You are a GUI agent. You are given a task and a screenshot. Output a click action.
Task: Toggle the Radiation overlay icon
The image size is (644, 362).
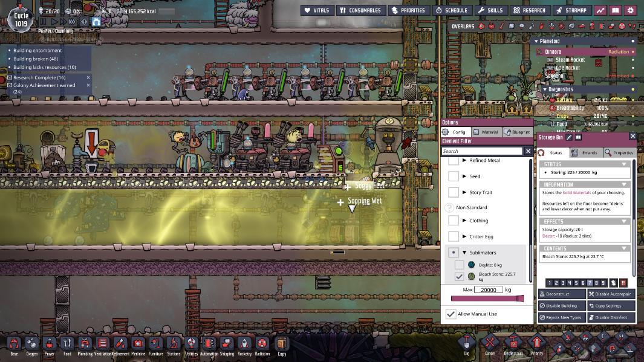[622, 26]
